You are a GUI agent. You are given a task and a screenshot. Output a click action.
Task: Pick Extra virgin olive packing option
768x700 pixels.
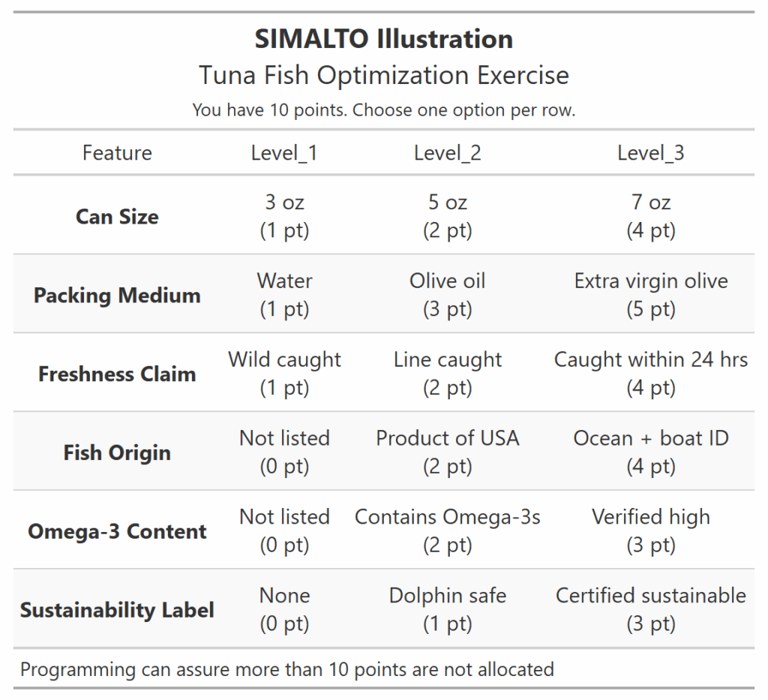click(x=650, y=295)
